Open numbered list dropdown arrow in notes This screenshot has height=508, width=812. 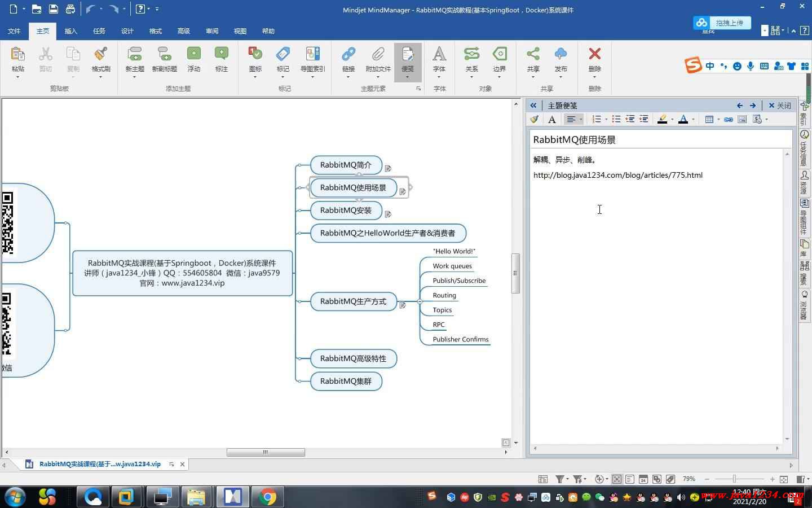[x=606, y=119]
